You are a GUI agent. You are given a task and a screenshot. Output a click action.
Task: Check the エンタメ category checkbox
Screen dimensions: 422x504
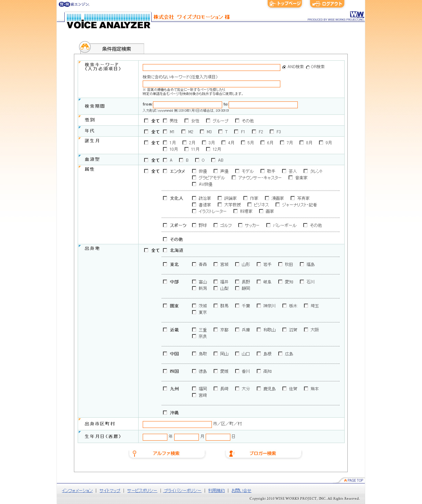point(165,171)
